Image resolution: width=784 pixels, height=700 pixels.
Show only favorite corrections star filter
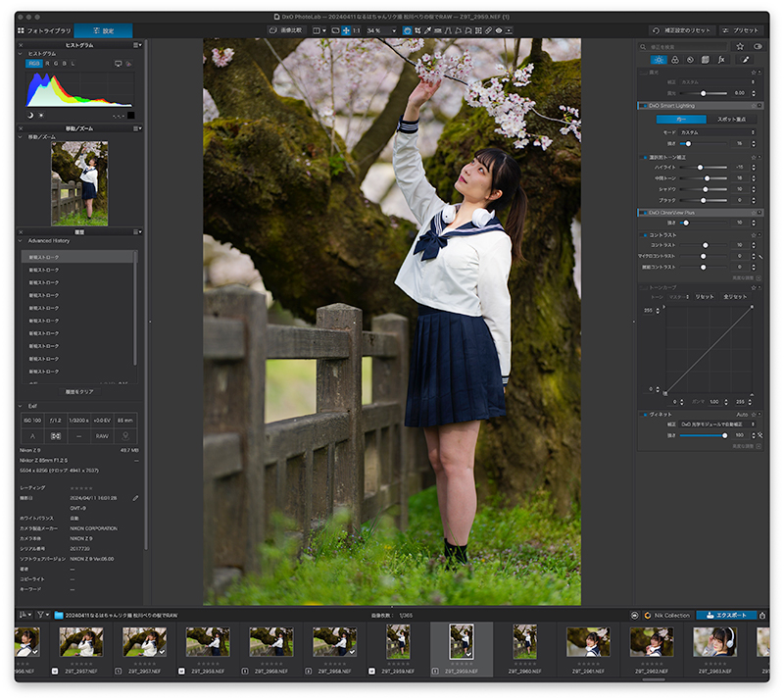pyautogui.click(x=740, y=46)
